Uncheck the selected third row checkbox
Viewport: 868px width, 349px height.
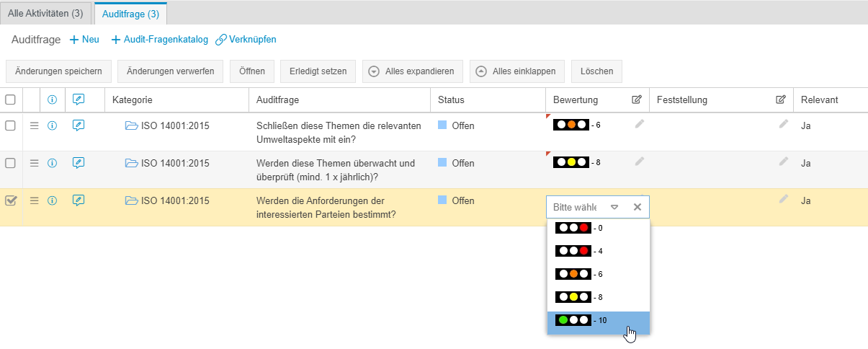click(11, 201)
